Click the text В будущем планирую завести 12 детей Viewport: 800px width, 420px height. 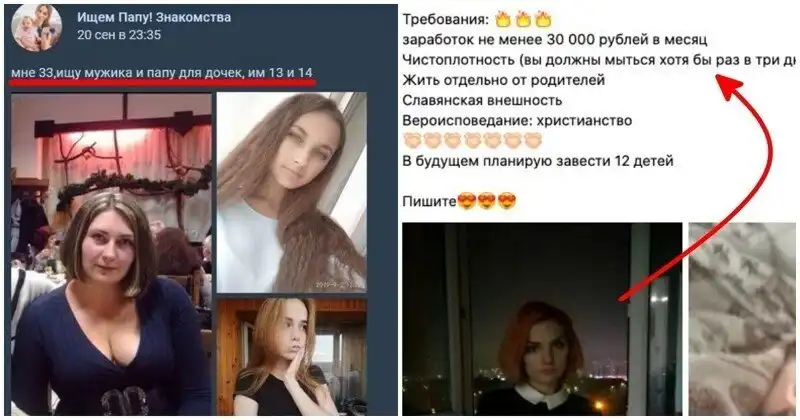click(x=538, y=161)
